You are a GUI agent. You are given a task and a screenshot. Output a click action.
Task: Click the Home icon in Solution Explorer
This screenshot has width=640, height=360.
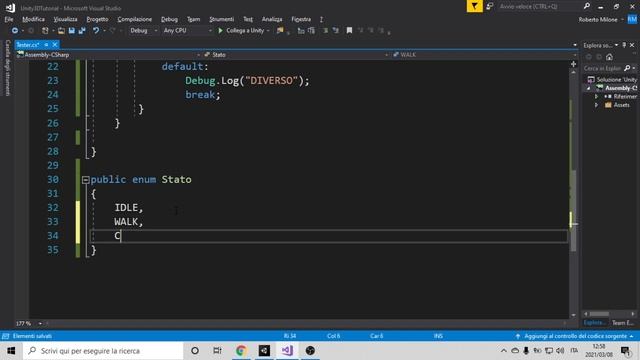(609, 57)
